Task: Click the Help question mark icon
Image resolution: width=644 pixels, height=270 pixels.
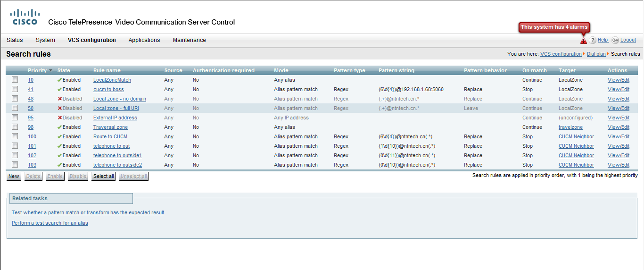Action: coord(593,41)
